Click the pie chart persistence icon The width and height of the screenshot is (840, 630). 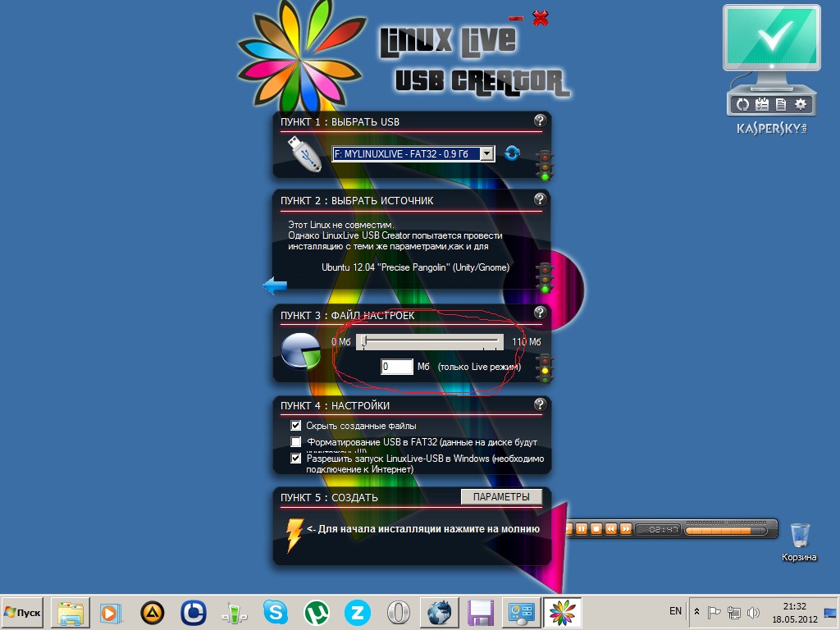tap(300, 351)
